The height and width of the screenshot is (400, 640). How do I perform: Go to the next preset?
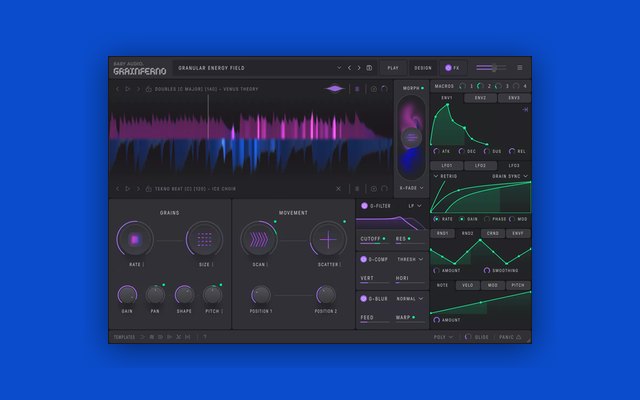(359, 68)
